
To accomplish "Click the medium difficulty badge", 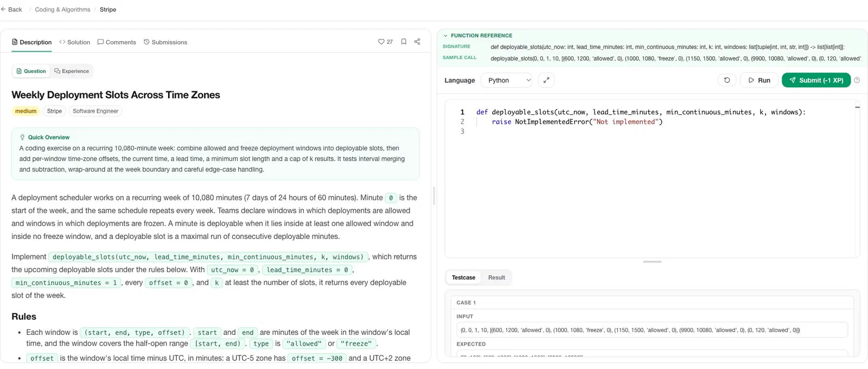I will pyautogui.click(x=25, y=111).
